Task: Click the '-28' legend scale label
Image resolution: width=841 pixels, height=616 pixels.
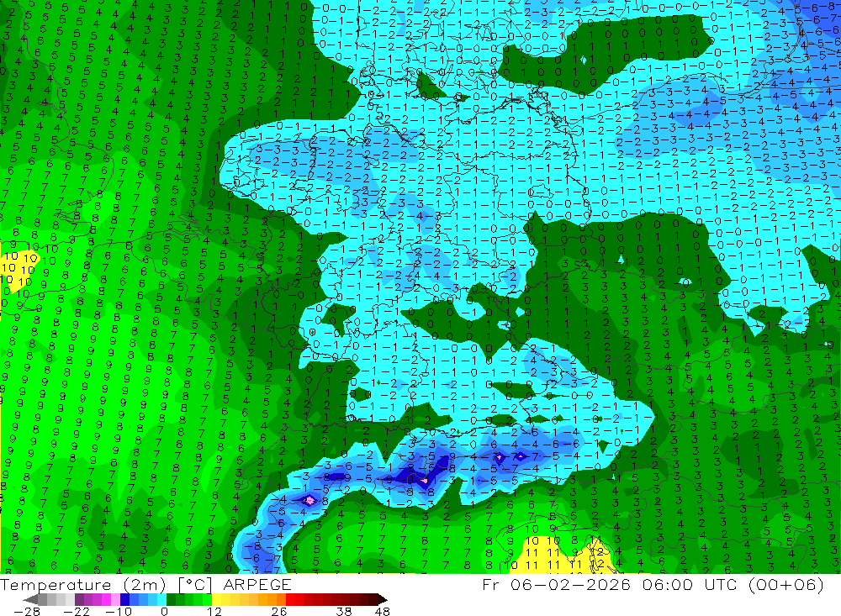Action: [x=27, y=611]
